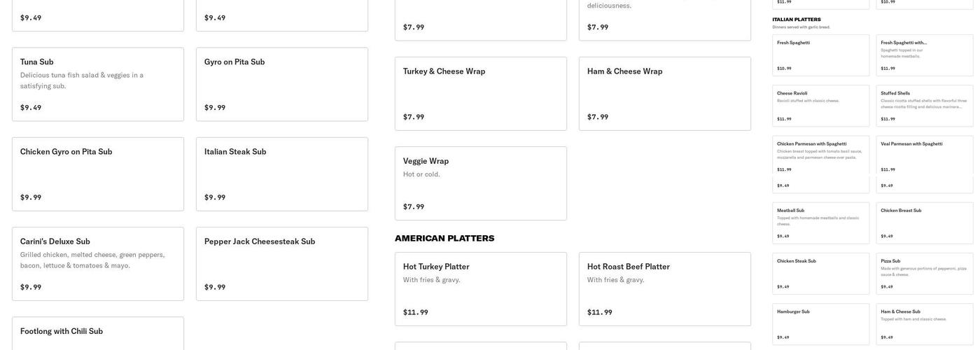Select the small Meatball Sub preview card
Image resolution: width=980 pixels, height=350 pixels.
coord(820,223)
